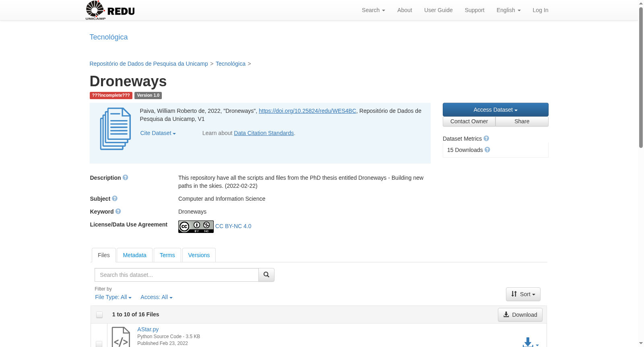The height and width of the screenshot is (347, 644).
Task: Click the AStar.py code file icon
Action: coord(121,337)
